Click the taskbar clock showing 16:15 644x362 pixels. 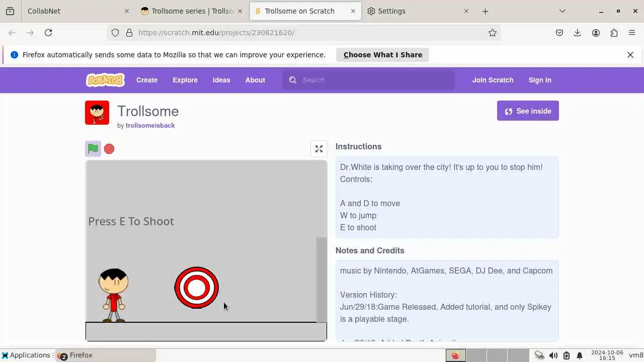click(607, 355)
